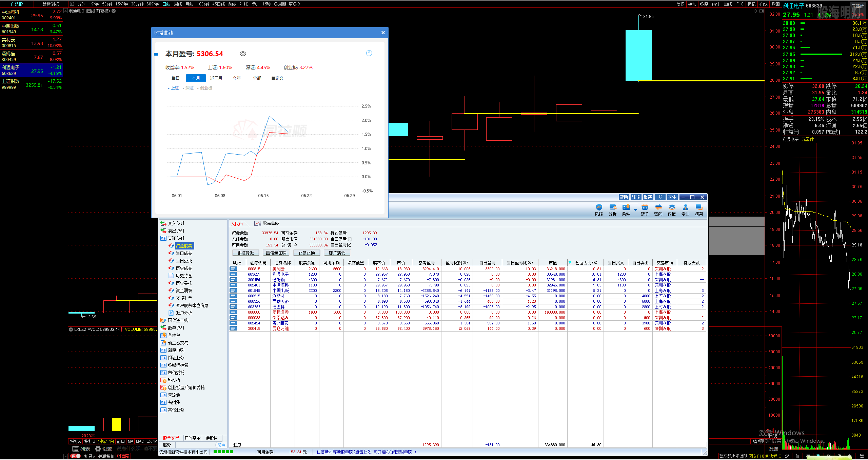Open the 列表 list view icon
The height and width of the screenshot is (460, 868).
click(81, 449)
